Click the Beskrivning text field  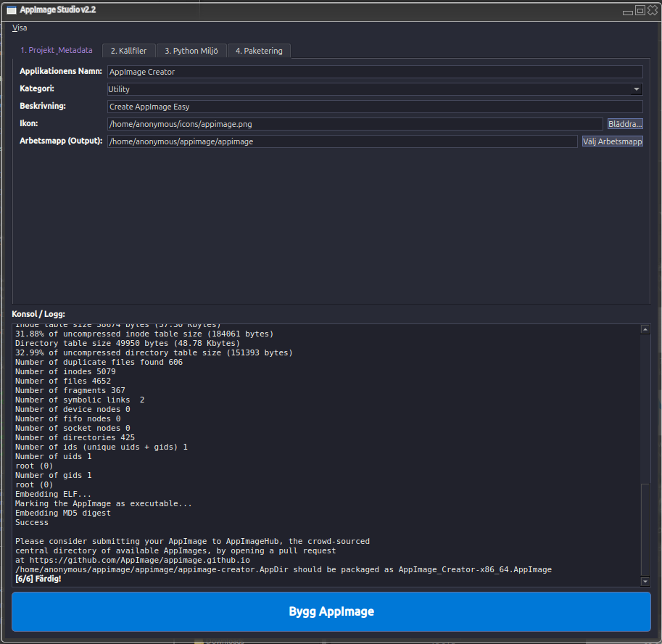tap(375, 107)
